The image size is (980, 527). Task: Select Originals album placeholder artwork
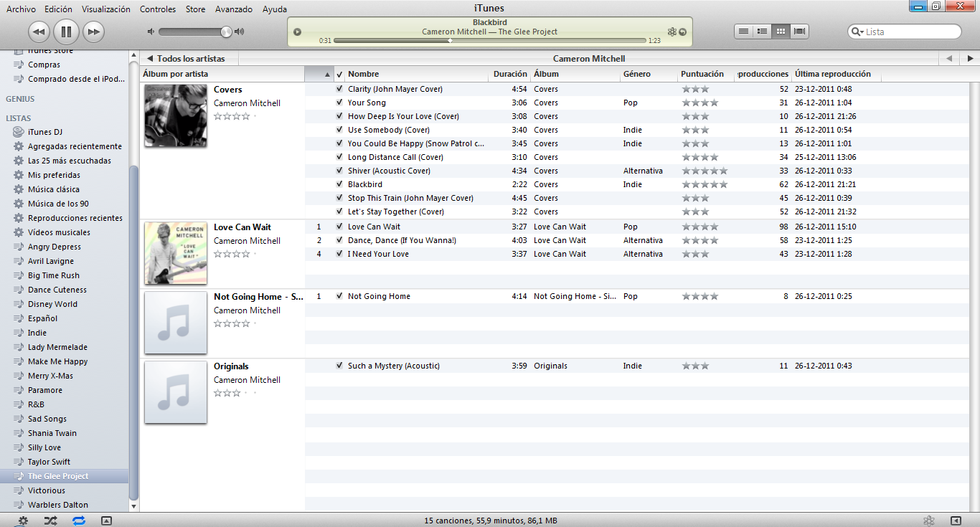176,392
